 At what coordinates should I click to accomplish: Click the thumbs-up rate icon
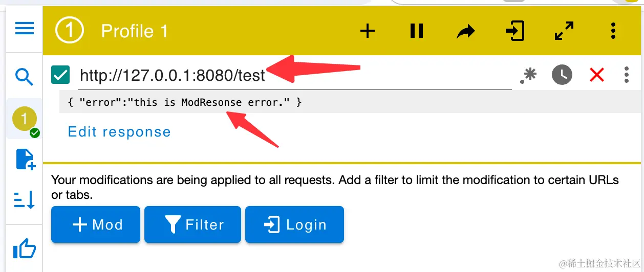click(24, 249)
